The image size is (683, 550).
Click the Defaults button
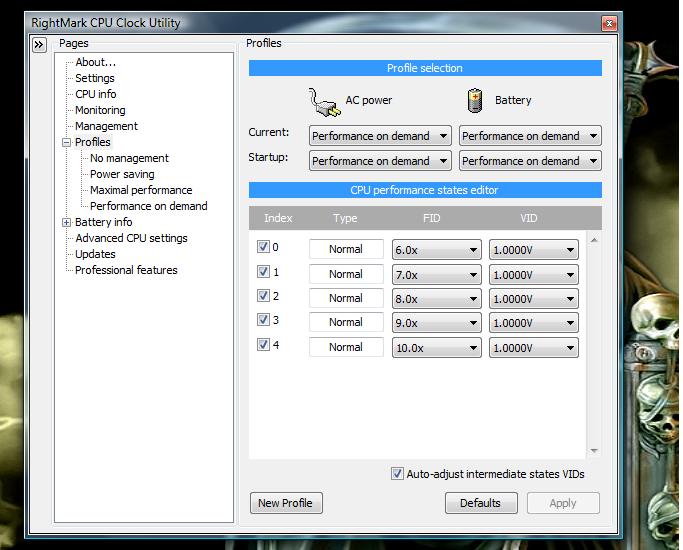click(x=481, y=503)
